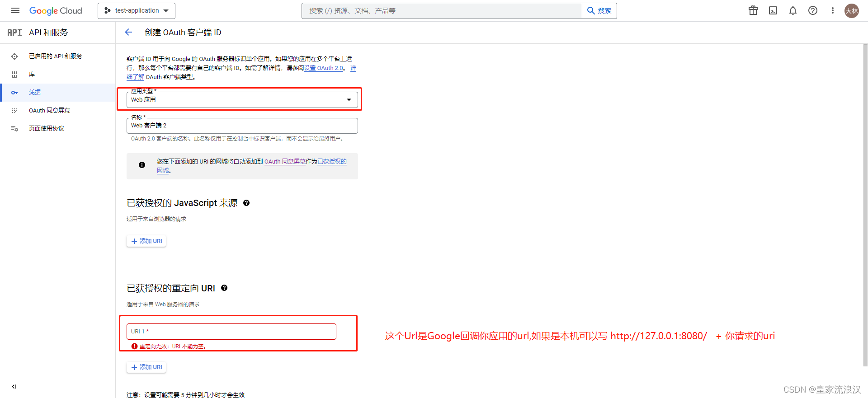This screenshot has width=868, height=398.
Task: Open the test-application project selector
Action: [137, 10]
